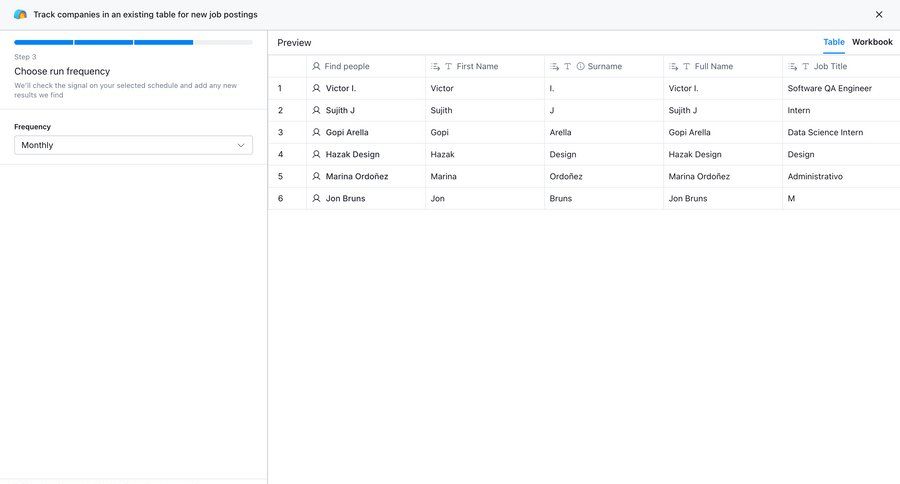
Task: Click the Software QA Engineer job title cell
Action: coord(841,88)
